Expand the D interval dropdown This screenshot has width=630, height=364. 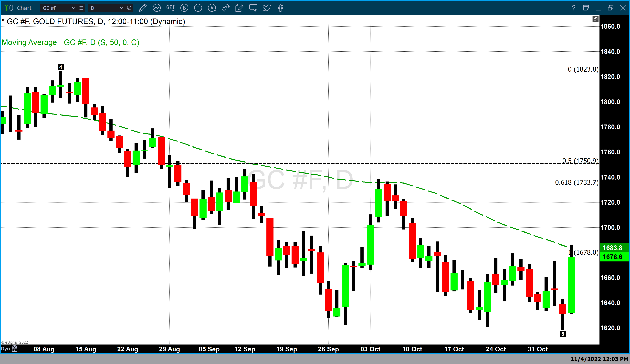[x=121, y=8]
